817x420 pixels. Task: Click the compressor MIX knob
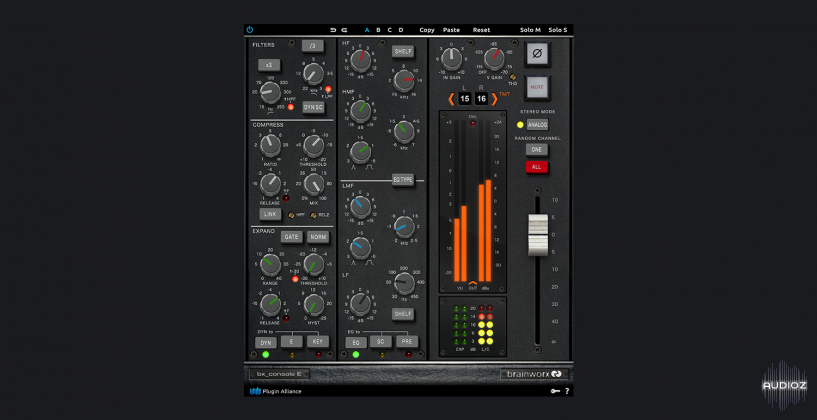click(x=313, y=184)
